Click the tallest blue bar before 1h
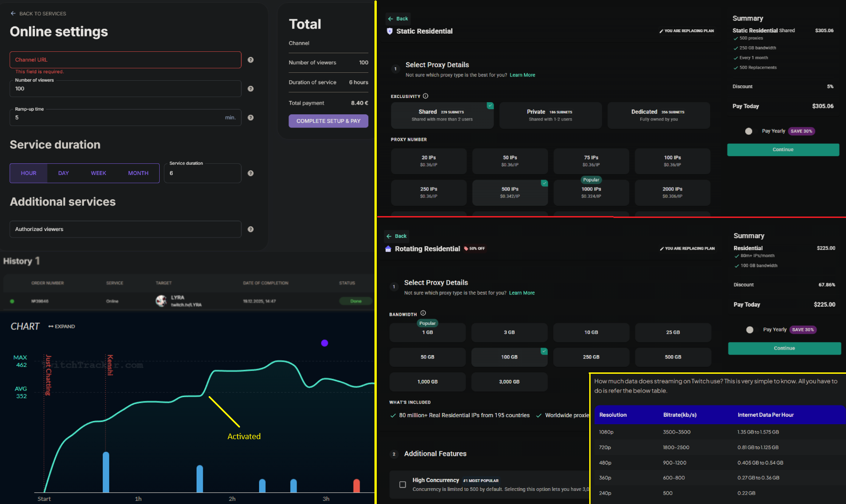846x504 pixels. (x=106, y=472)
